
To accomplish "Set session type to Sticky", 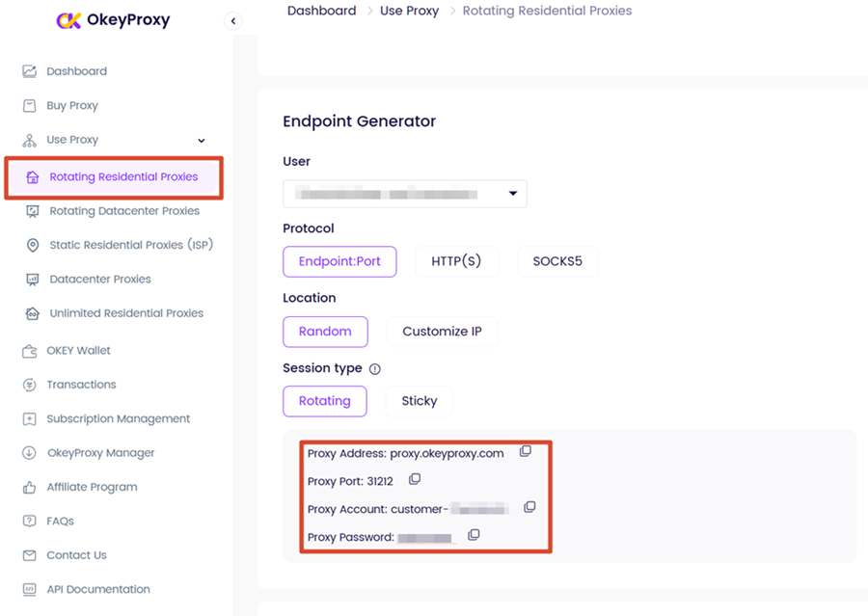I will click(420, 401).
